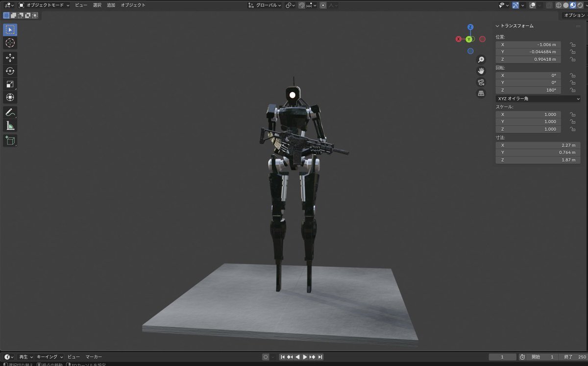Select the Scale tool
This screenshot has width=588, height=366.
[10, 84]
